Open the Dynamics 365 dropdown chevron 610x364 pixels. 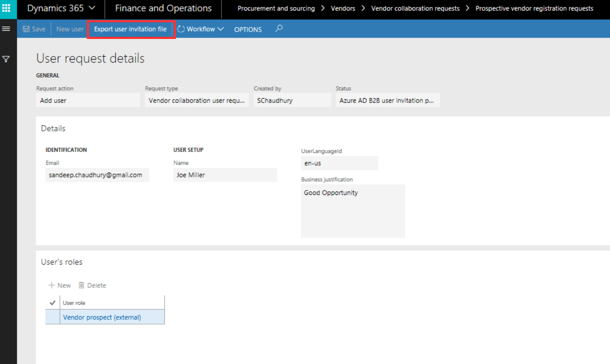click(92, 7)
